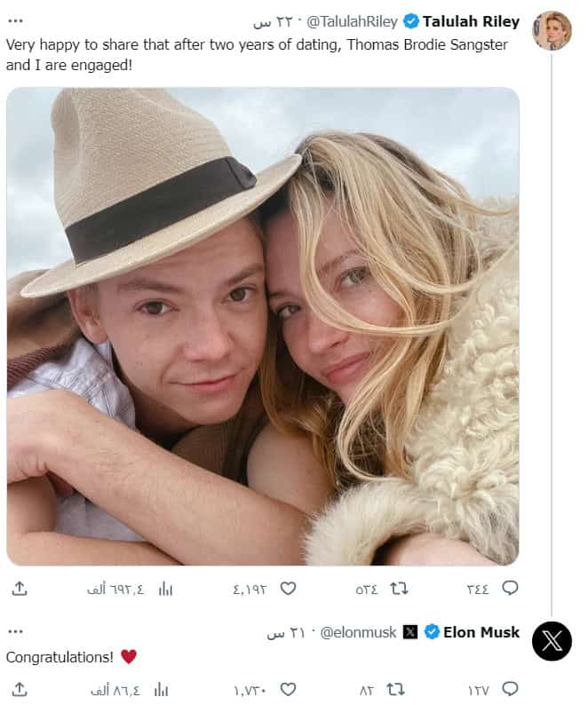Viewport: 588px width, 705px height.
Task: Go to the @elonmusk handle
Action: point(358,632)
